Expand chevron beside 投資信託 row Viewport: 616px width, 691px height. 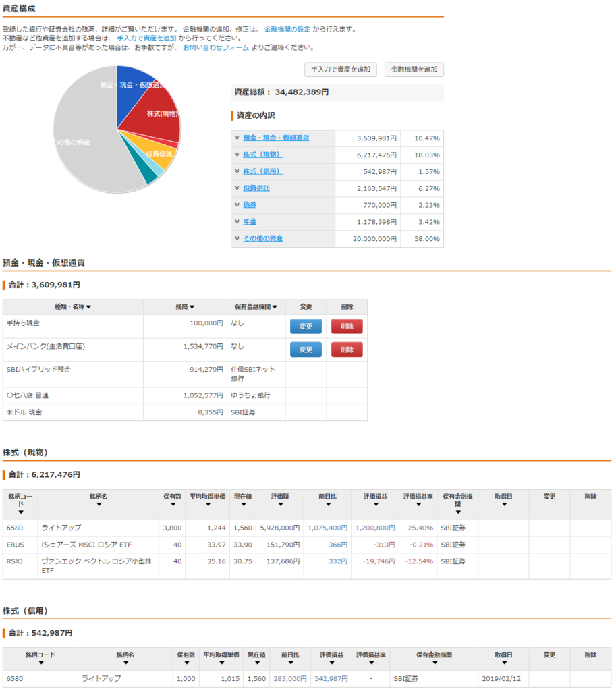(x=237, y=188)
